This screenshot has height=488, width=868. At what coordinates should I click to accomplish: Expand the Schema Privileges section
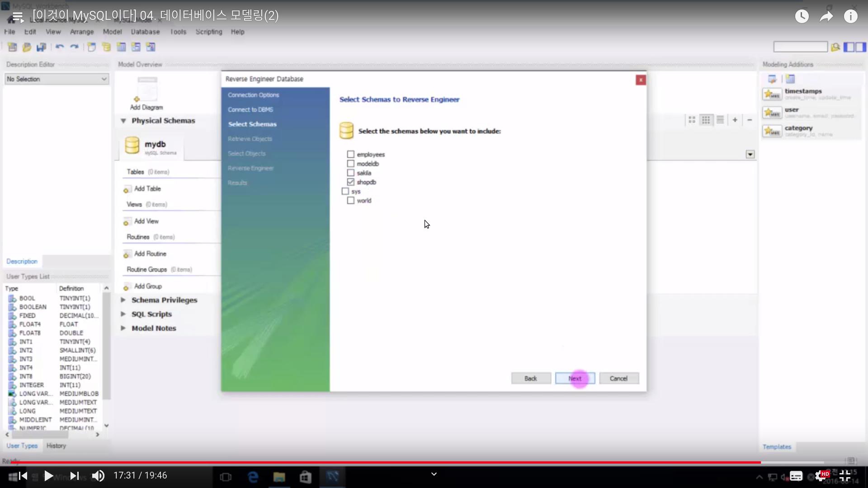coord(123,300)
